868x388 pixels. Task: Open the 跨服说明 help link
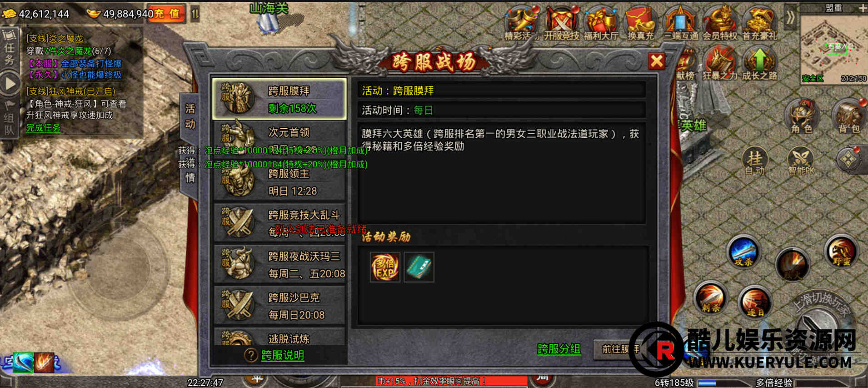(283, 355)
